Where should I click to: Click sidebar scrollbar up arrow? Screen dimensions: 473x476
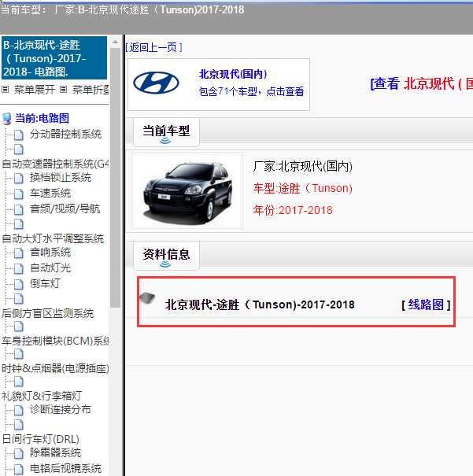[x=116, y=42]
